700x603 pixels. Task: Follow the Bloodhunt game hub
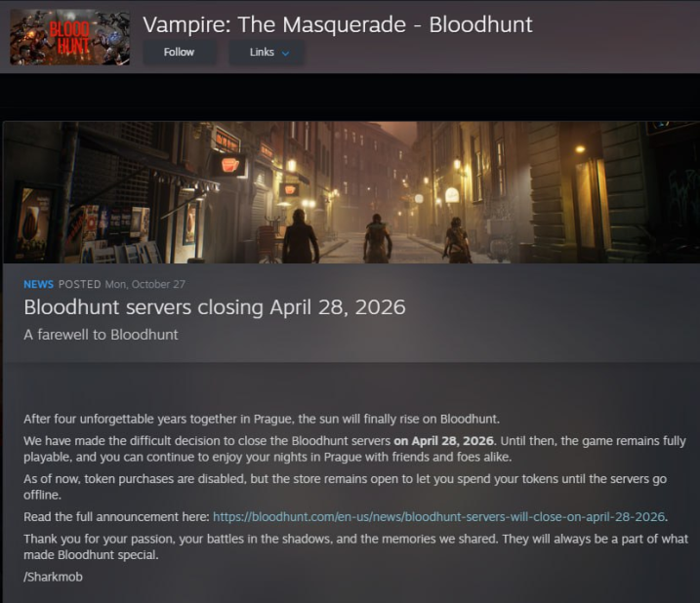[179, 53]
